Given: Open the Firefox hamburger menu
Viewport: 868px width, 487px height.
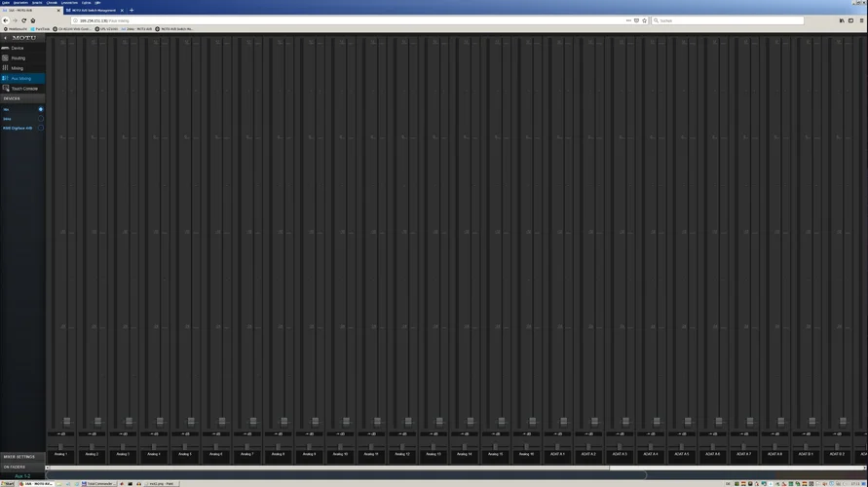Looking at the screenshot, I should (x=861, y=20).
